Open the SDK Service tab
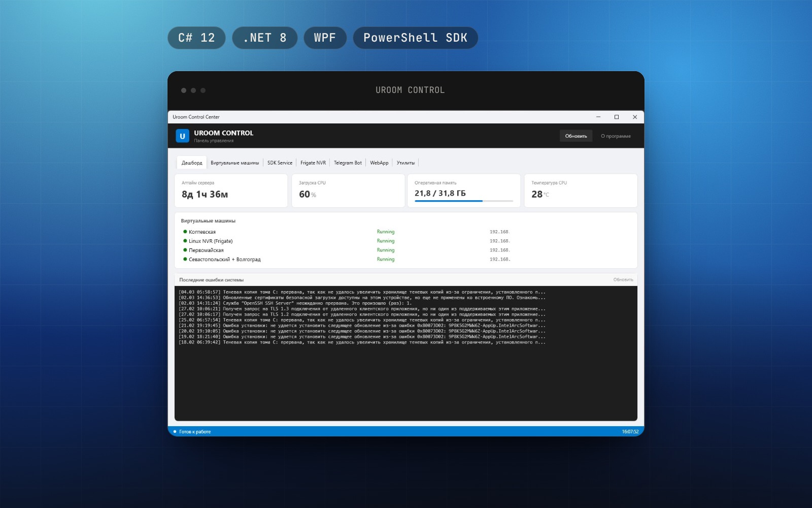The image size is (812, 508). (280, 163)
